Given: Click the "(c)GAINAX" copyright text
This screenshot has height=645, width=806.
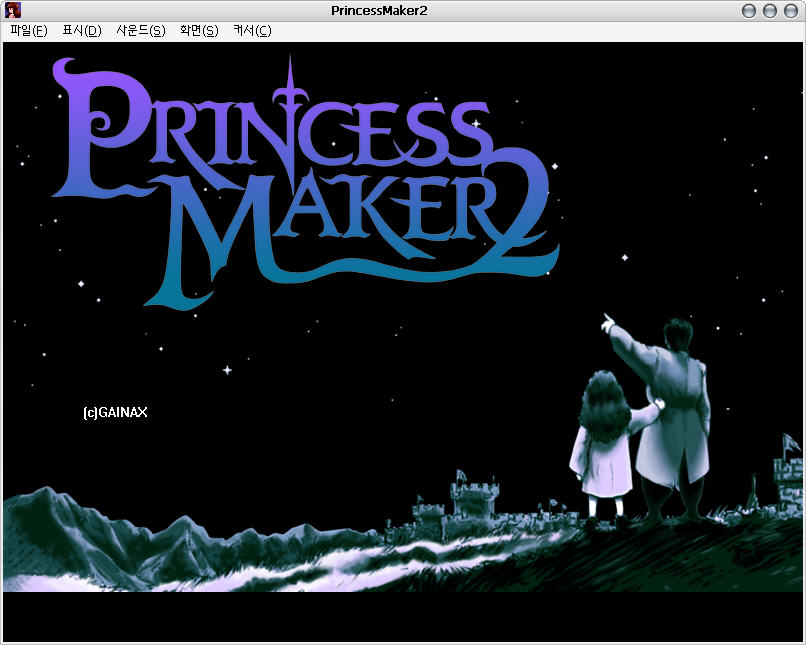Looking at the screenshot, I should (115, 412).
